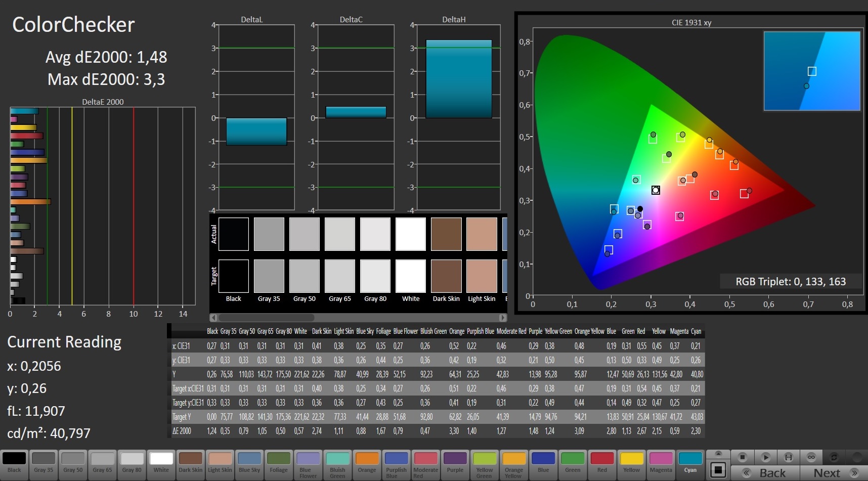The width and height of the screenshot is (868, 481).
Task: Click the 'Avg dE2000: 1,48' readout
Action: (x=106, y=57)
